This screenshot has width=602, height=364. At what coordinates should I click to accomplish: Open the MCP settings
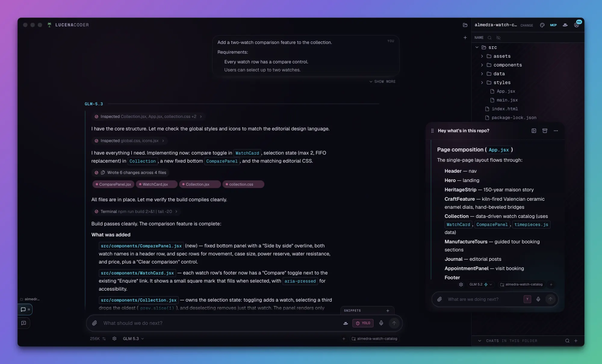553,25
